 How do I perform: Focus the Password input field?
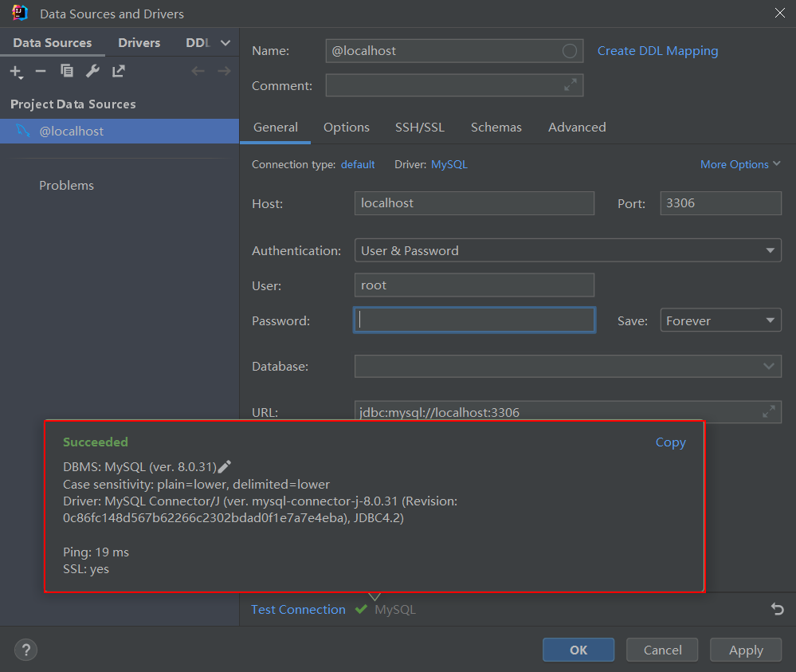(x=474, y=320)
